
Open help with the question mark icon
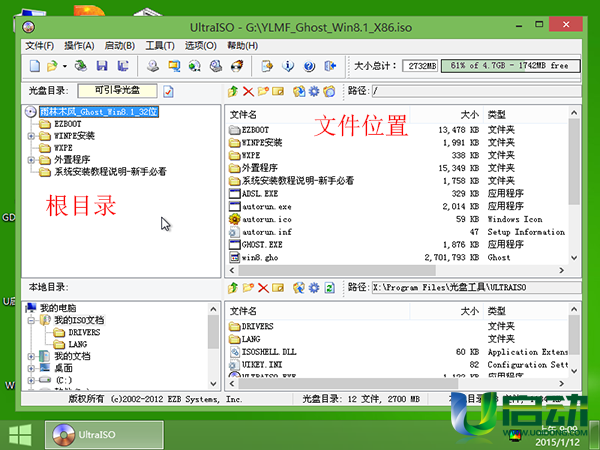coord(309,66)
